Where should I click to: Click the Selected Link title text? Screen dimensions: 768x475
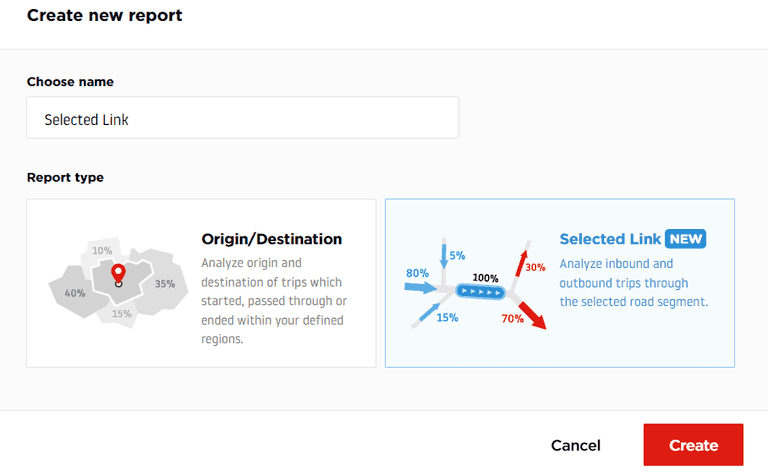pos(609,239)
